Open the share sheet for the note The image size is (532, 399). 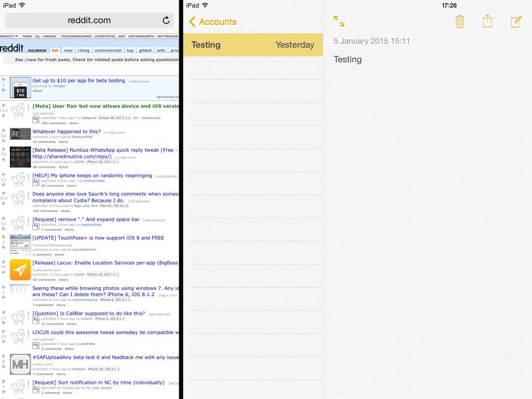click(487, 21)
